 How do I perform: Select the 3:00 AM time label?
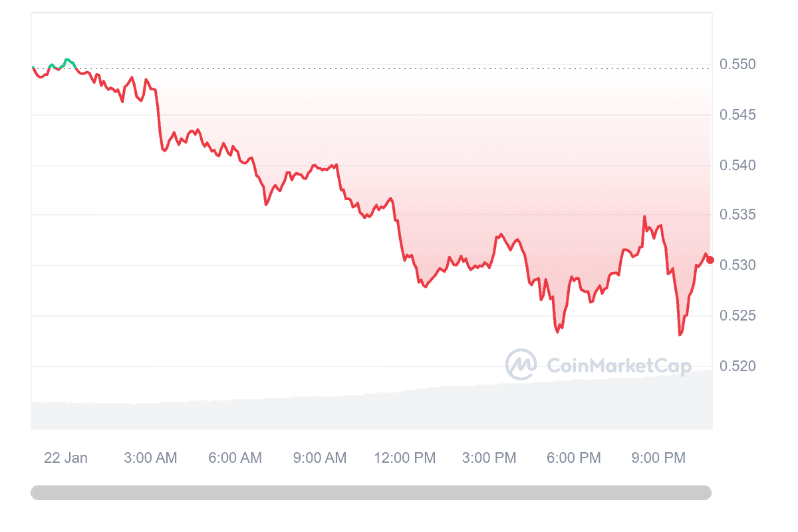point(150,458)
